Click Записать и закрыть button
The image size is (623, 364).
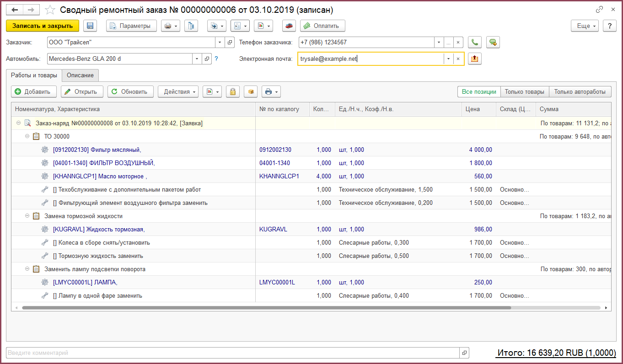pyautogui.click(x=43, y=26)
